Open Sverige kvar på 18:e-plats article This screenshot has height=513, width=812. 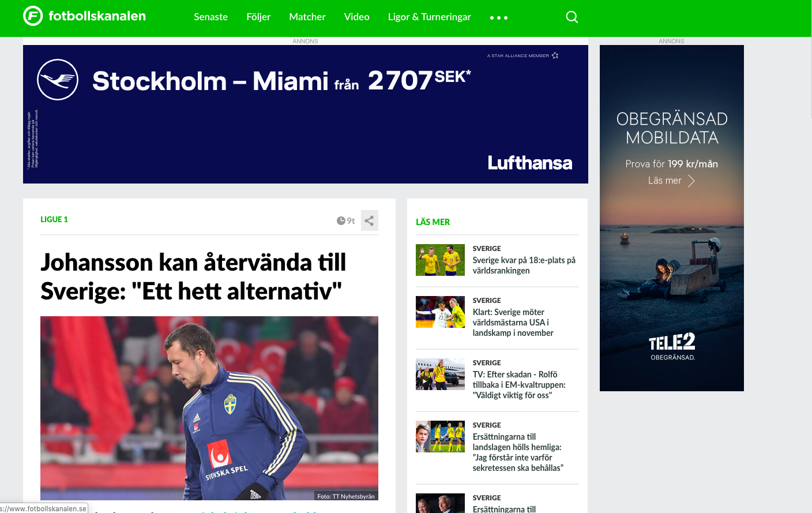tap(524, 265)
